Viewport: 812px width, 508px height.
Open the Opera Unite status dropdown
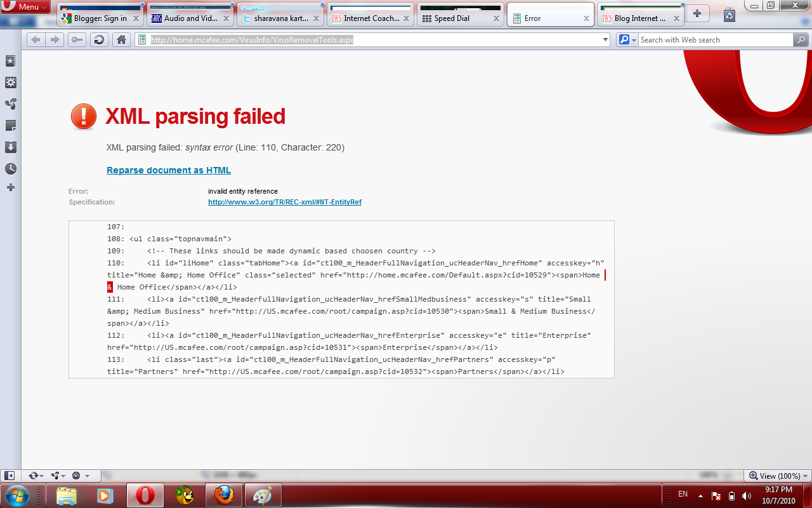[58, 475]
